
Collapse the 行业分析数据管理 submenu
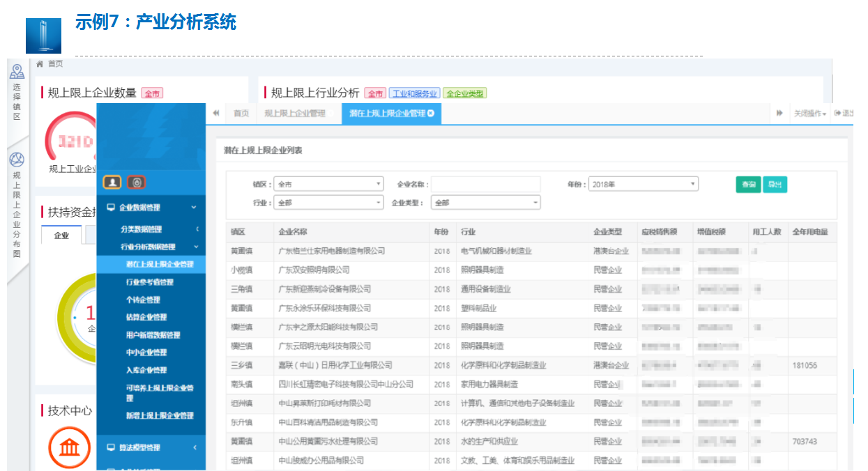click(x=197, y=247)
